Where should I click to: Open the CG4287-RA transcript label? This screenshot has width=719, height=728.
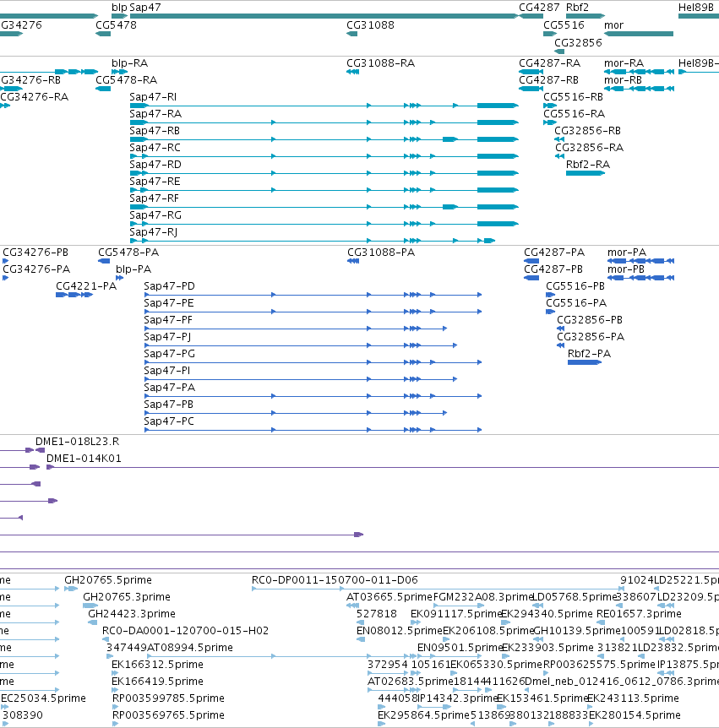pos(549,63)
